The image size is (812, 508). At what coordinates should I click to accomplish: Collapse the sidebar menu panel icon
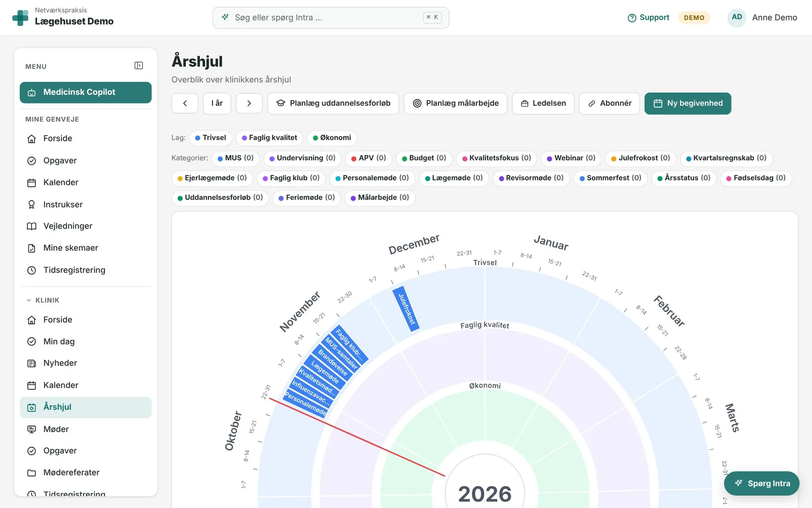tap(139, 66)
